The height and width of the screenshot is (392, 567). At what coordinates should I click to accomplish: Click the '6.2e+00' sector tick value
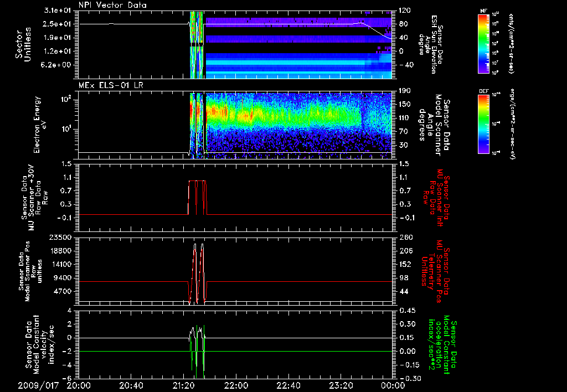tap(56, 65)
